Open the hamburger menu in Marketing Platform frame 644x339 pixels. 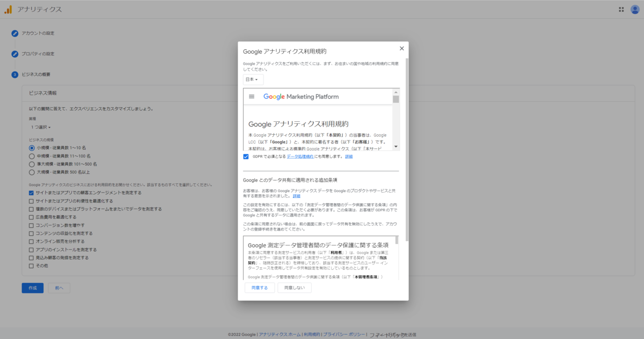tap(252, 97)
